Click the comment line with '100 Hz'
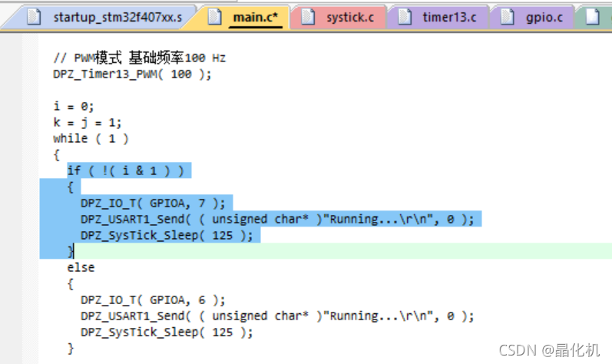The width and height of the screenshot is (612, 364). pyautogui.click(x=139, y=58)
